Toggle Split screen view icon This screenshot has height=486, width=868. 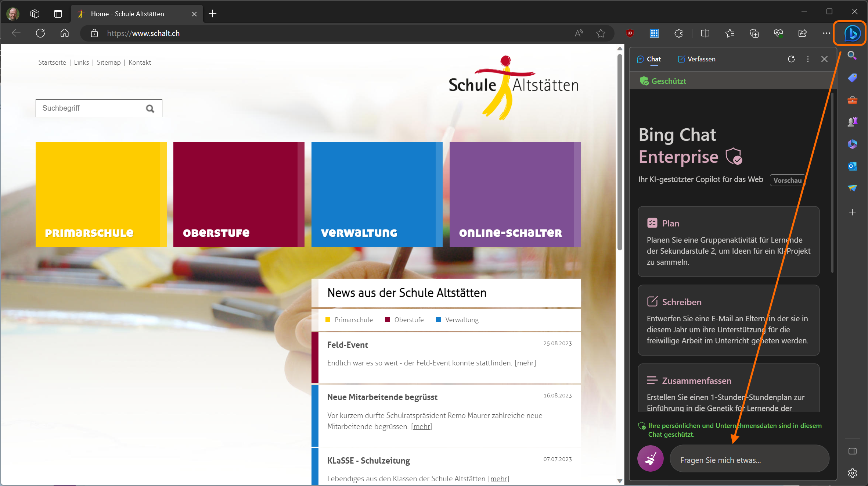coord(705,33)
